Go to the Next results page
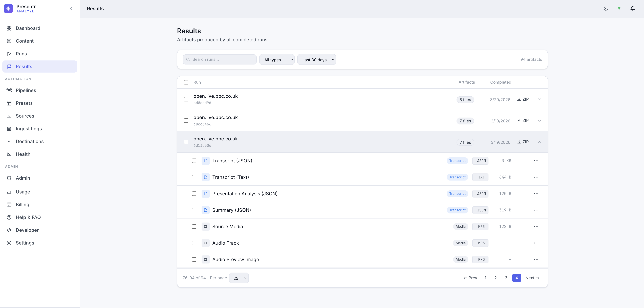644x308 pixels. [532, 278]
